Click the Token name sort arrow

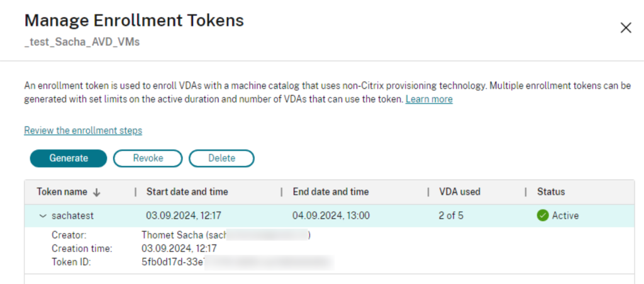(x=97, y=192)
